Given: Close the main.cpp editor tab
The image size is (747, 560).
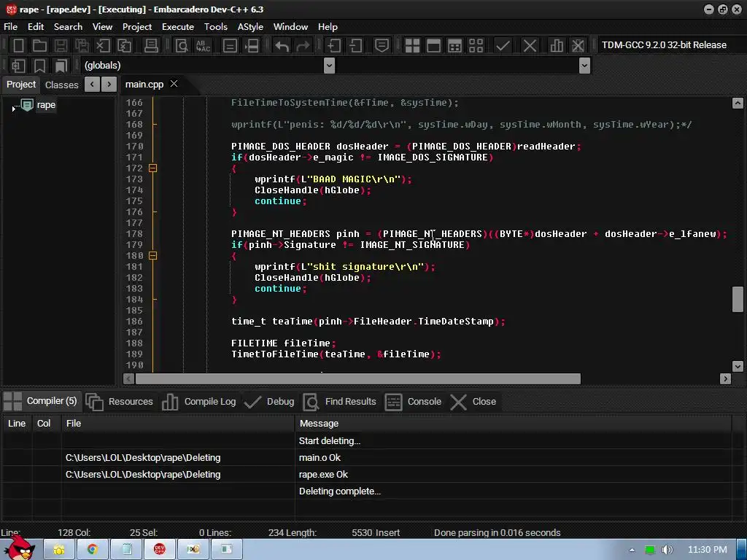Looking at the screenshot, I should (x=174, y=84).
